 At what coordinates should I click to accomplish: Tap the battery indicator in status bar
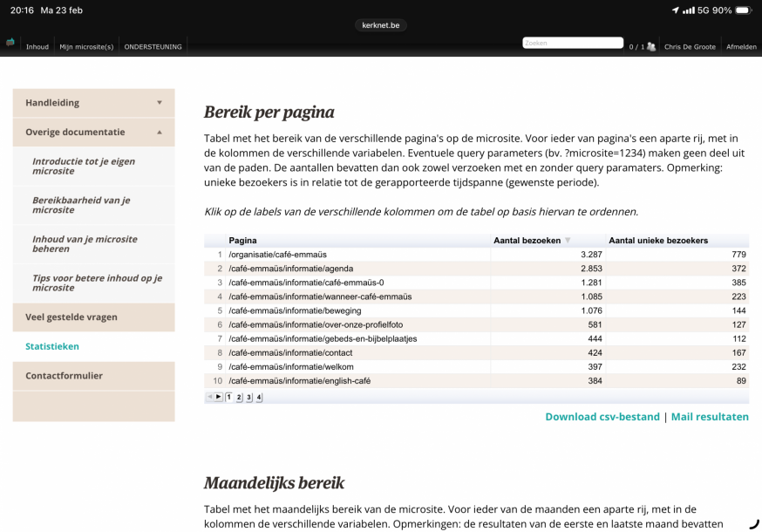tap(743, 10)
